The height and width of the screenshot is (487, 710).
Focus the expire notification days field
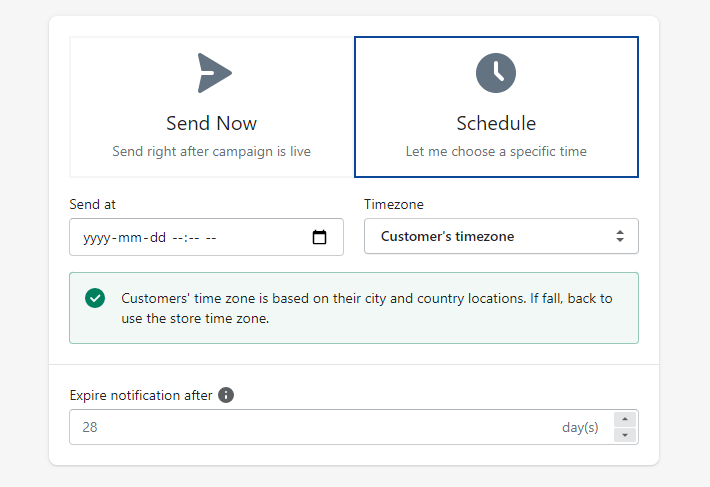tap(300, 427)
